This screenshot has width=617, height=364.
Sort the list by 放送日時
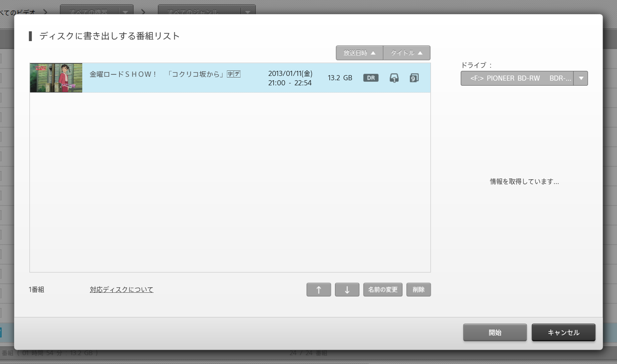[x=359, y=53]
